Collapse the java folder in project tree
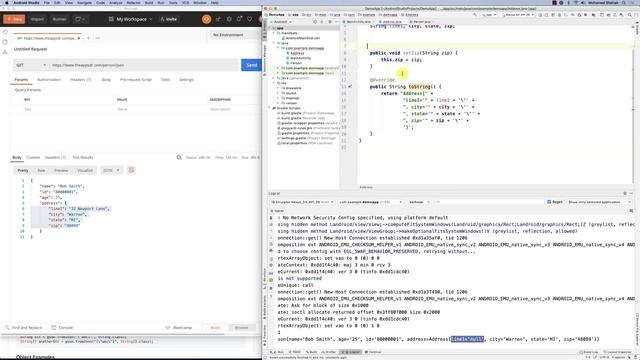 pos(274,43)
